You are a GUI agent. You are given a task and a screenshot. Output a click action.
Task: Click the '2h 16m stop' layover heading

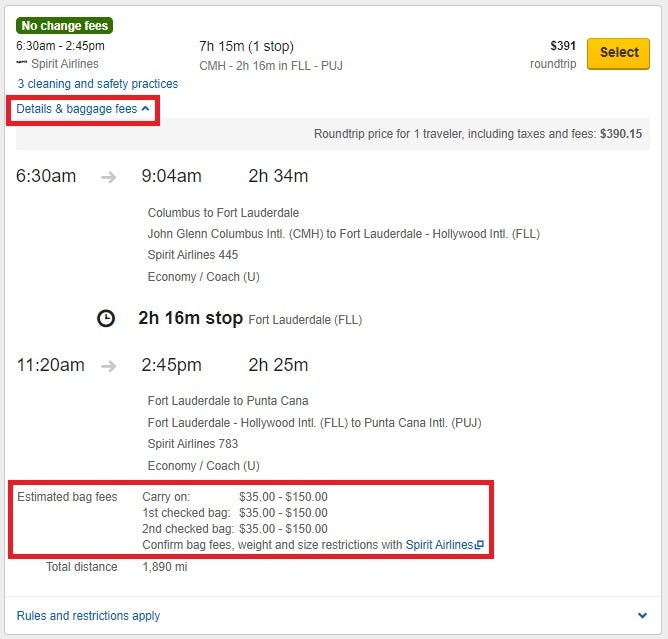pos(190,318)
